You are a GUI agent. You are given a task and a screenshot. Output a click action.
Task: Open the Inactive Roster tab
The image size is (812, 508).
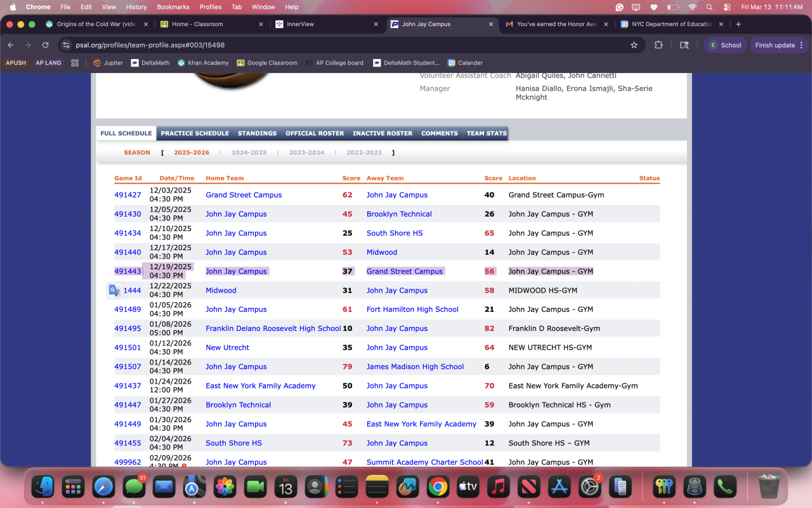[383, 133]
